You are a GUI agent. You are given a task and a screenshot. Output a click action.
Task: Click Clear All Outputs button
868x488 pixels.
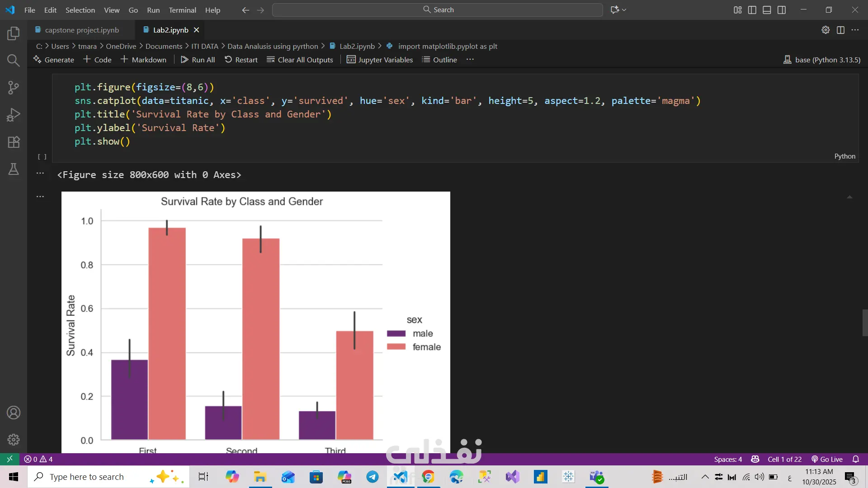click(x=300, y=60)
